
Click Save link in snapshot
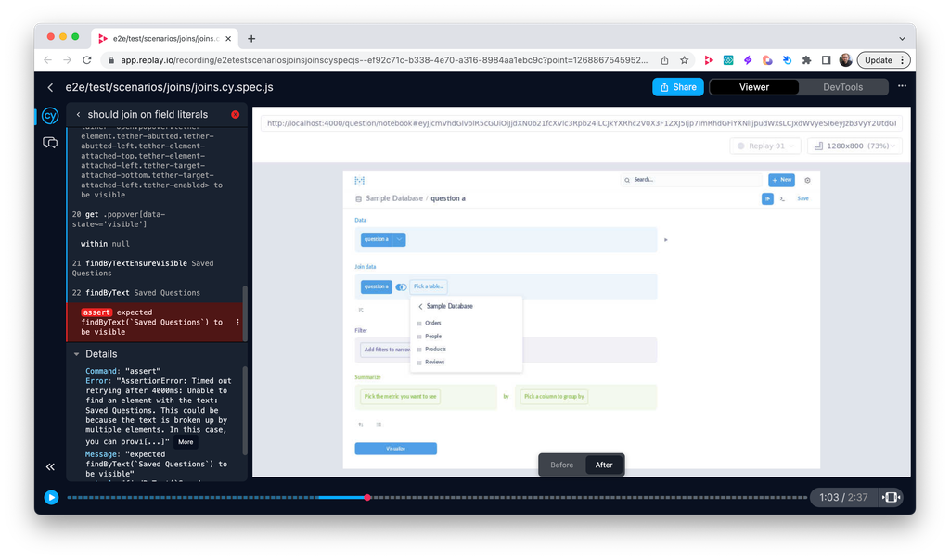[802, 198]
